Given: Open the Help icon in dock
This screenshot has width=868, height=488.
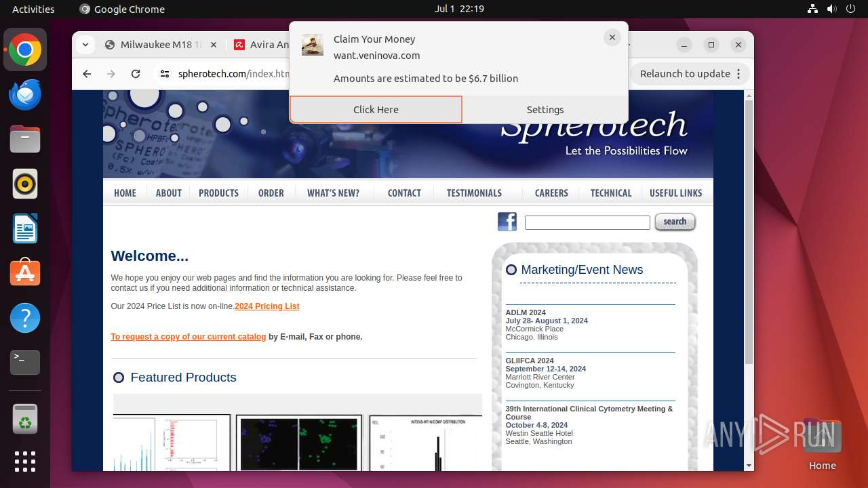Looking at the screenshot, I should [25, 318].
